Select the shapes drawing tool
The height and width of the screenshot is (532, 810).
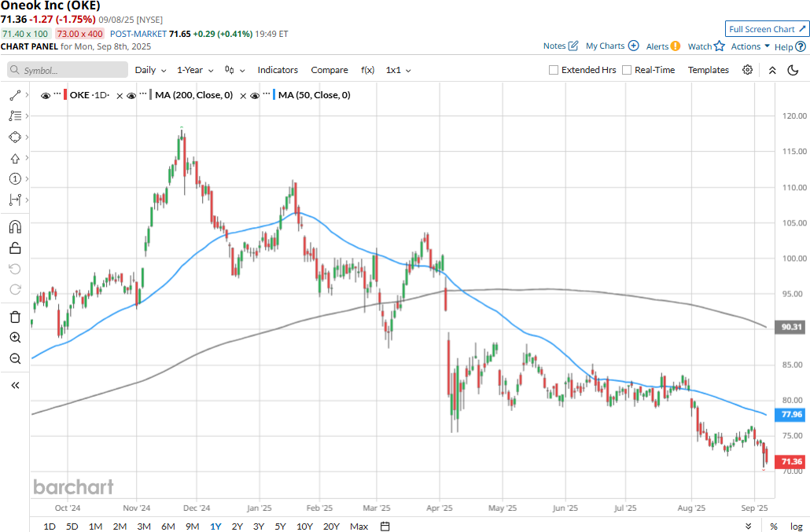point(15,137)
